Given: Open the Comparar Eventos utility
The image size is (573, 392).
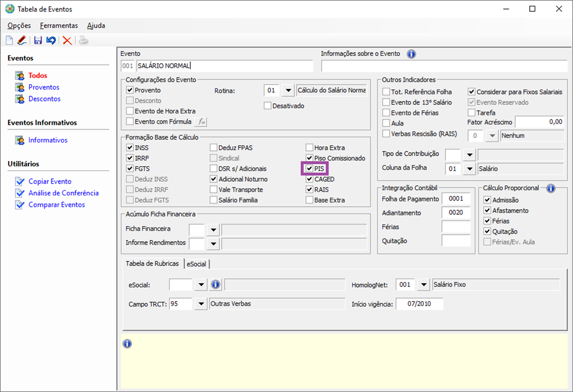Looking at the screenshot, I should click(56, 205).
